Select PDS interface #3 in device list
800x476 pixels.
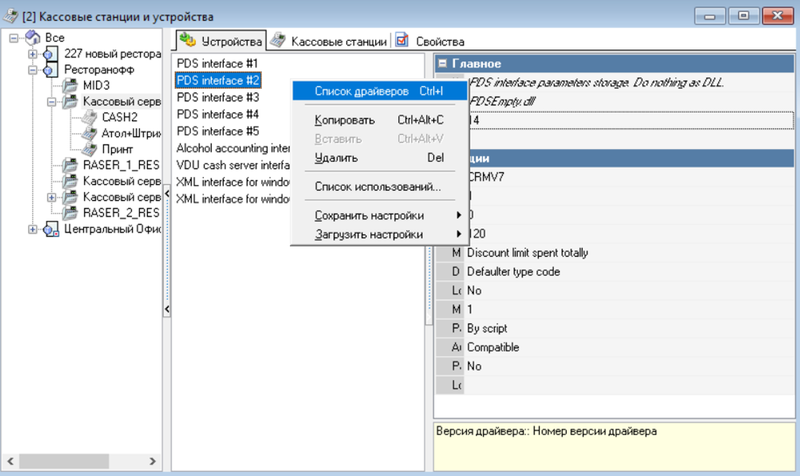point(217,97)
